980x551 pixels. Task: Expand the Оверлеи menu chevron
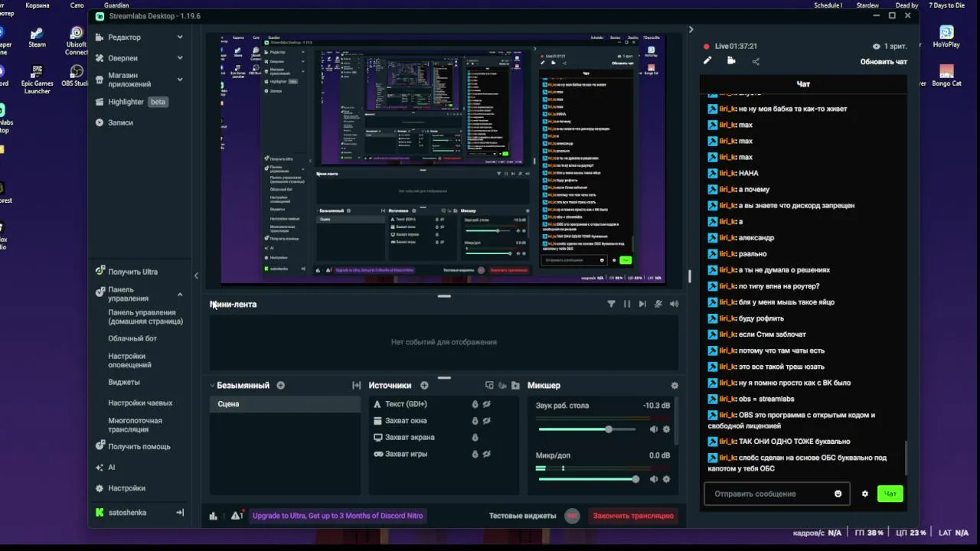[180, 57]
